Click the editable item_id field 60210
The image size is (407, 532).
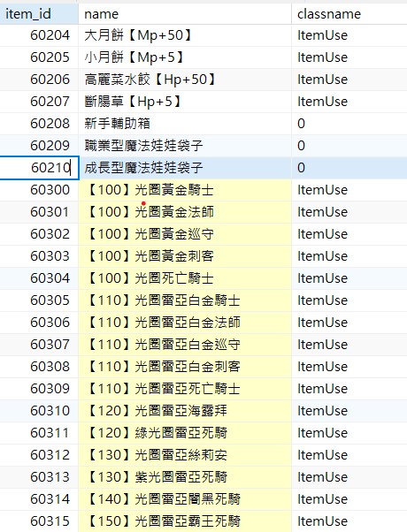pyautogui.click(x=39, y=168)
